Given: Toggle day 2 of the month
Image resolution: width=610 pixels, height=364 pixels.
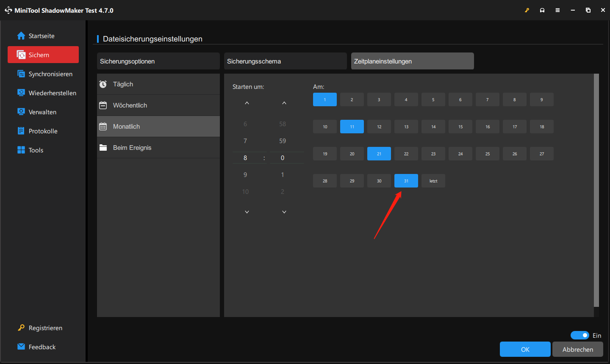Looking at the screenshot, I should [352, 99].
